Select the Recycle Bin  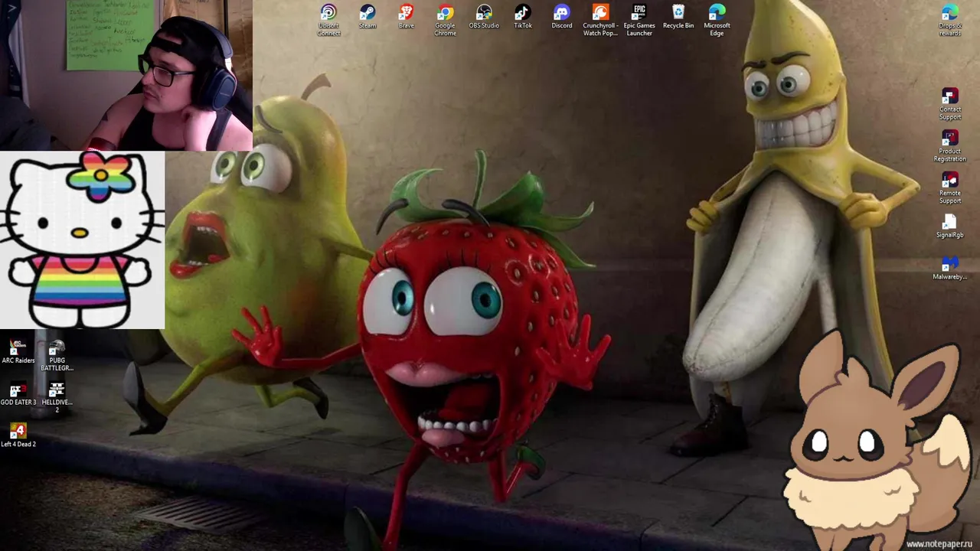(x=678, y=17)
